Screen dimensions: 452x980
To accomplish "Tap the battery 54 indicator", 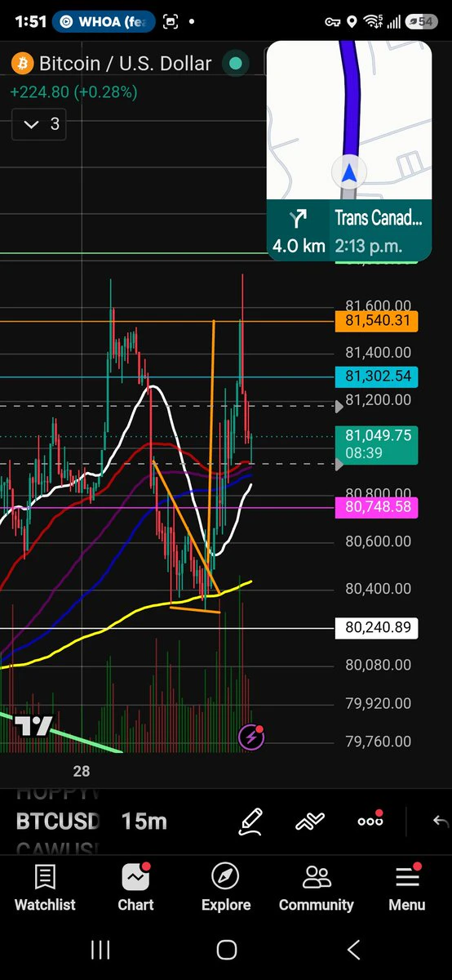I will point(421,21).
